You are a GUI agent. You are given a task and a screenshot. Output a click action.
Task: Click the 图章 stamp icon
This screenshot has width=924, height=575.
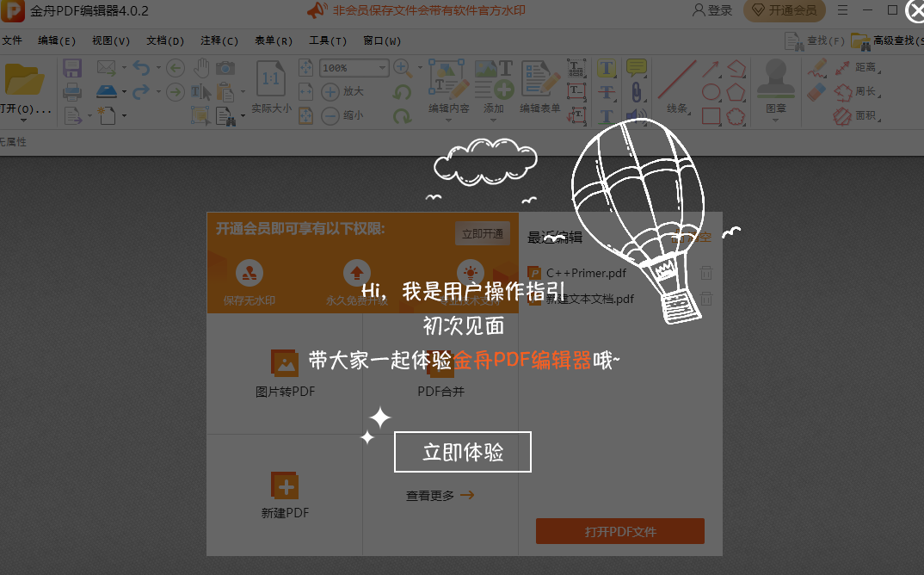point(775,78)
